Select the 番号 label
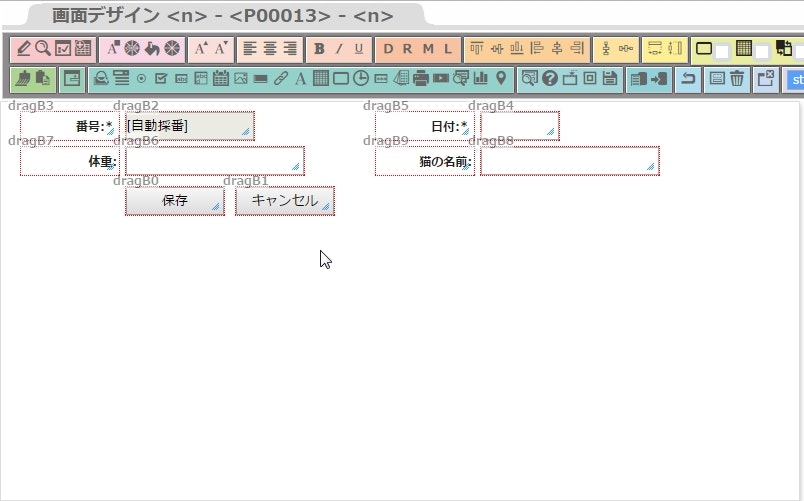This screenshot has width=804, height=501. 70,126
